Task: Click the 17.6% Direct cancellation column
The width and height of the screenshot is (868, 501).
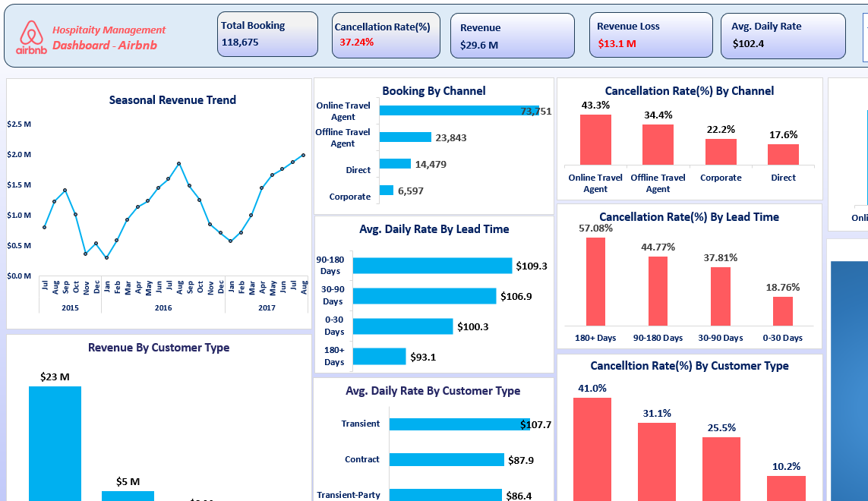Action: tap(783, 154)
